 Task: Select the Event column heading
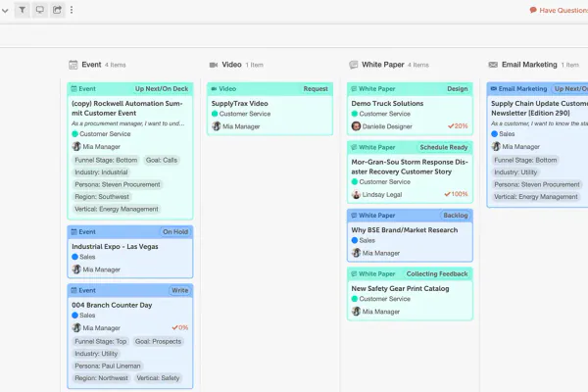(x=91, y=65)
